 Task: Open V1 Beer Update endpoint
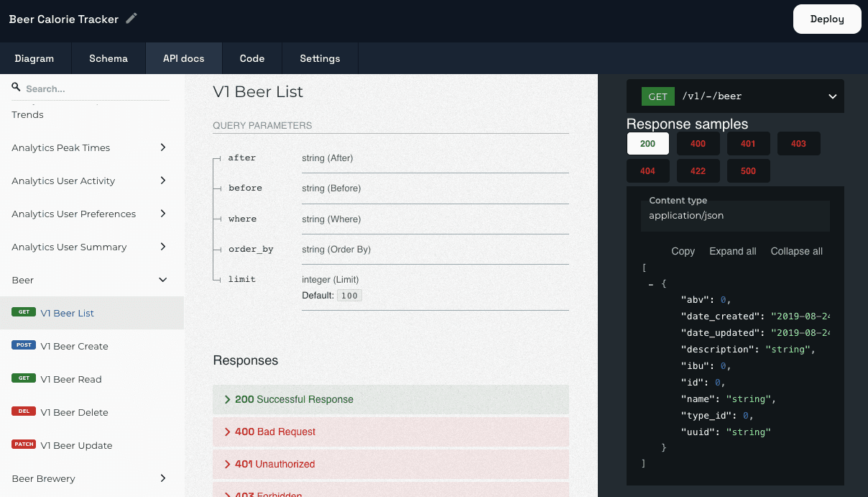coord(92,445)
